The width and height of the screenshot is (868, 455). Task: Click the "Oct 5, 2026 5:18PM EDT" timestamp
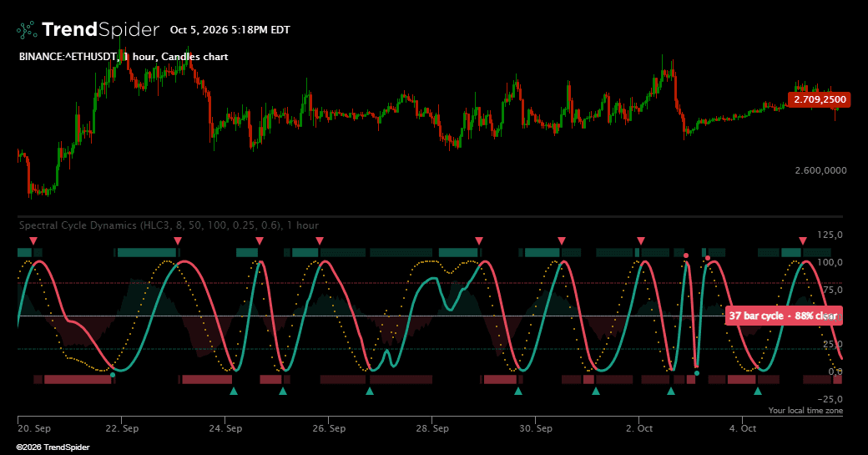(x=230, y=30)
